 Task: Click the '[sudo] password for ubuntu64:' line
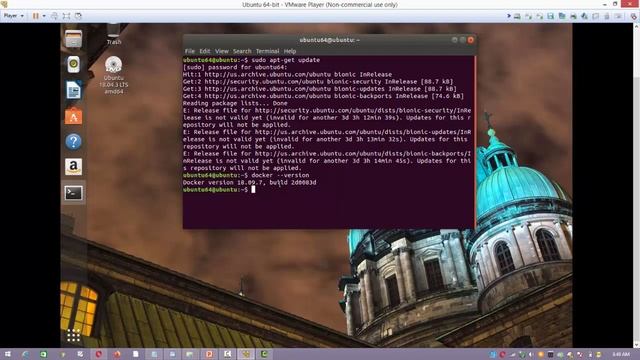[x=235, y=67]
